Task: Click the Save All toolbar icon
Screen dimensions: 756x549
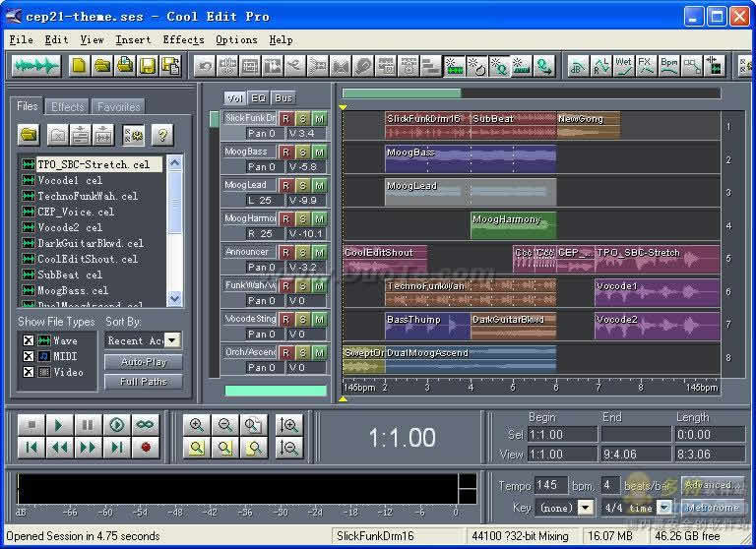Action: pos(170,66)
